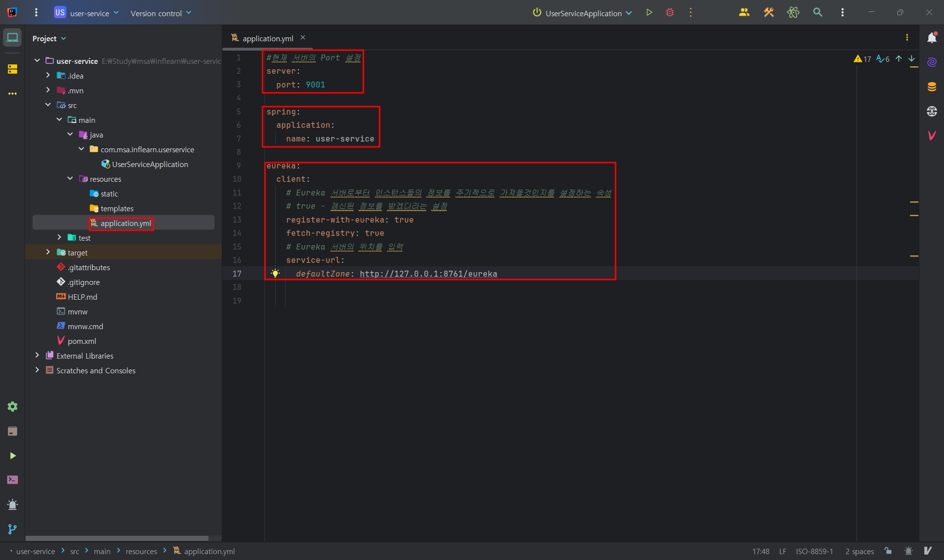944x560 pixels.
Task: Open the Structure tool window icon
Action: click(x=12, y=69)
